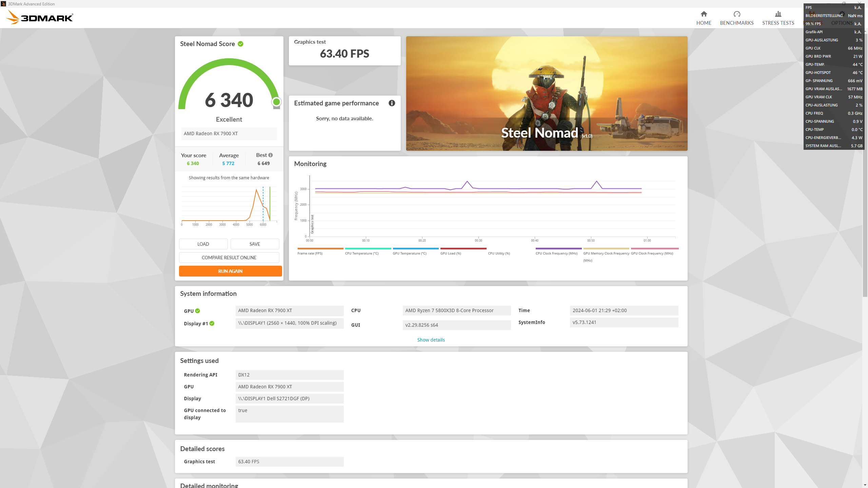This screenshot has width=868, height=488.
Task: Click the Estimated game performance info icon
Action: pyautogui.click(x=392, y=103)
